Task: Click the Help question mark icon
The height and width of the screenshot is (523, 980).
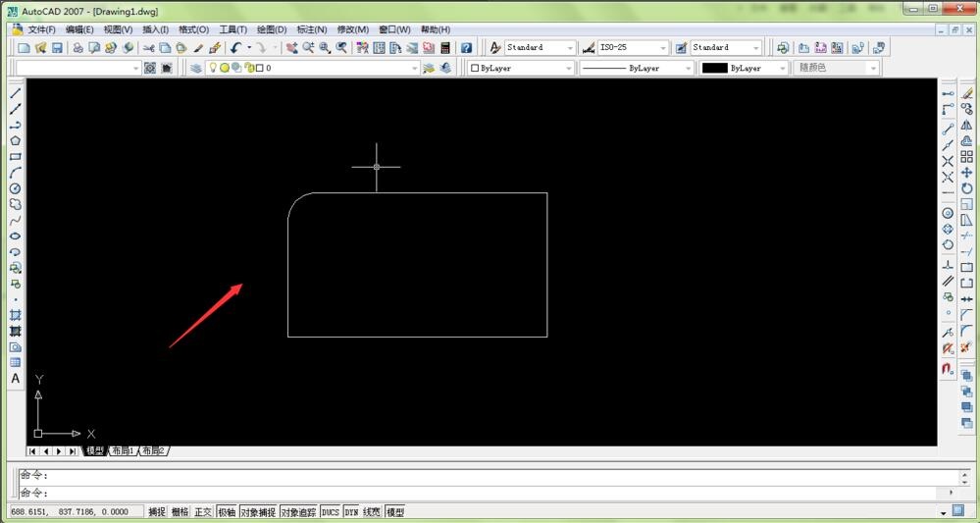Action: tap(466, 47)
